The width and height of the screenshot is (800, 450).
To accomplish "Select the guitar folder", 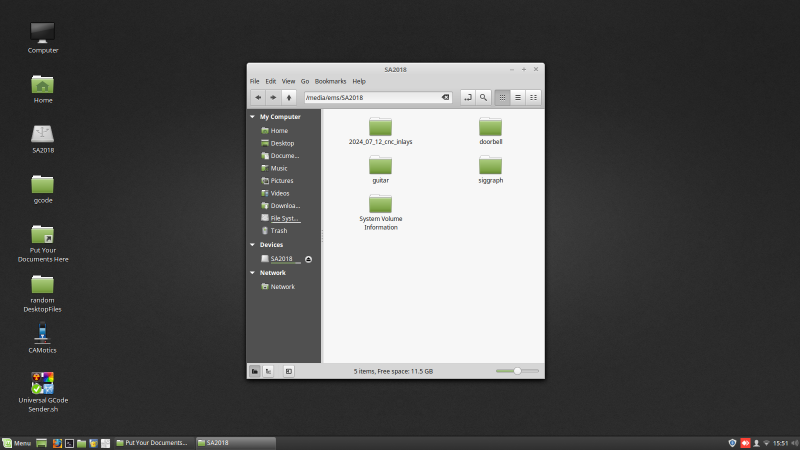I will [381, 170].
